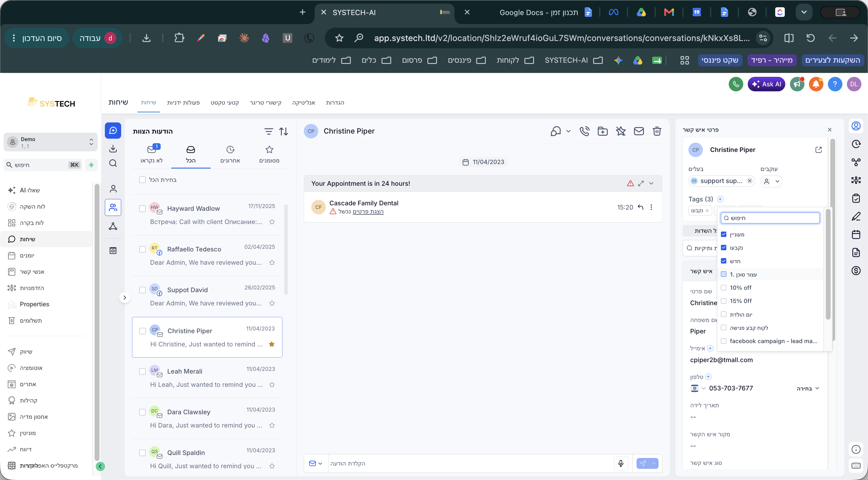The width and height of the screenshot is (868, 480).
Task: Click the star icon in conversation header
Action: pyautogui.click(x=621, y=131)
